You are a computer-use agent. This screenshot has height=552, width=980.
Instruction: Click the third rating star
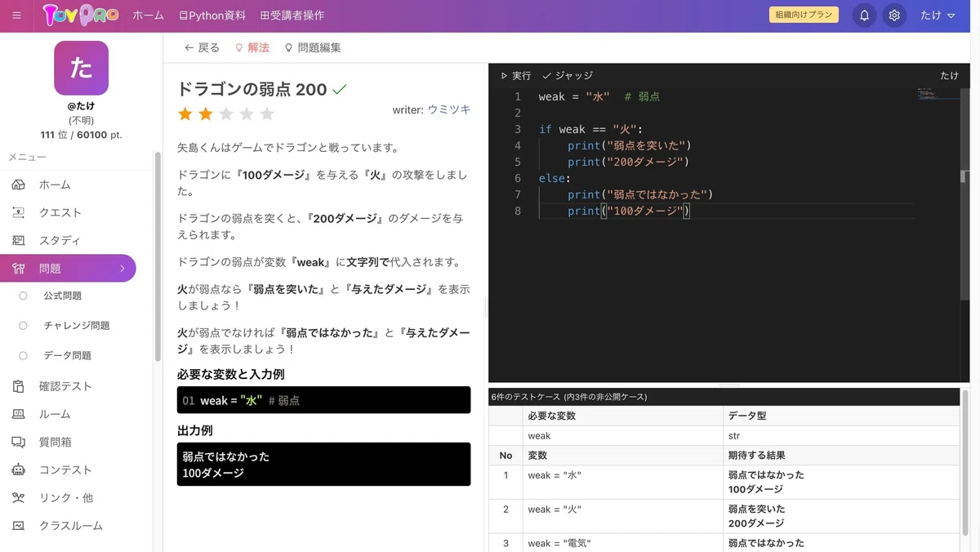point(226,114)
